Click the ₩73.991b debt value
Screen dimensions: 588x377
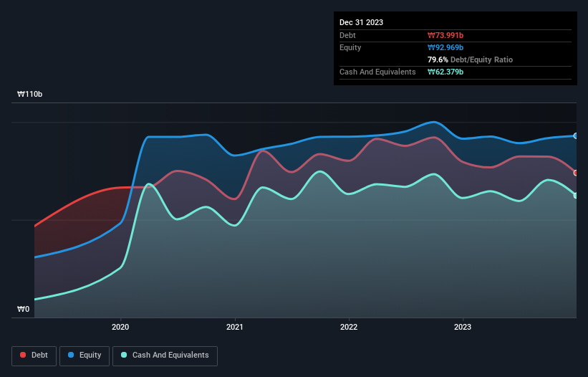[445, 35]
